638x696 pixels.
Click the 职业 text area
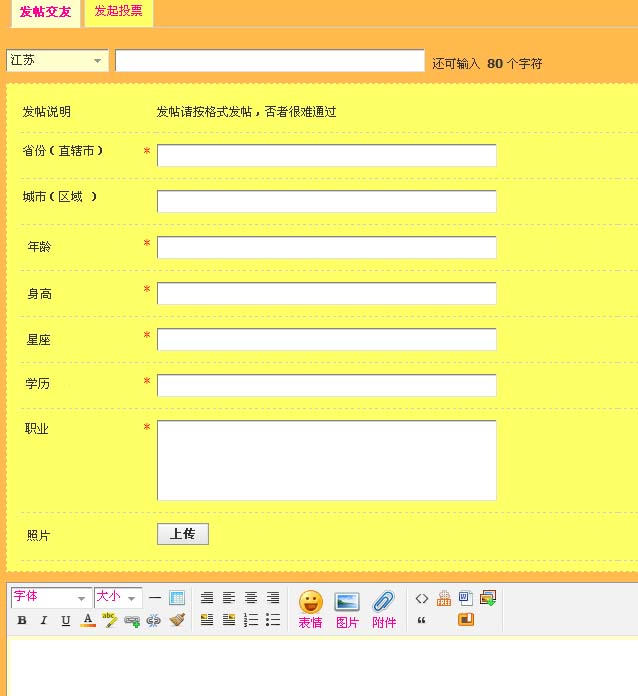[327, 460]
